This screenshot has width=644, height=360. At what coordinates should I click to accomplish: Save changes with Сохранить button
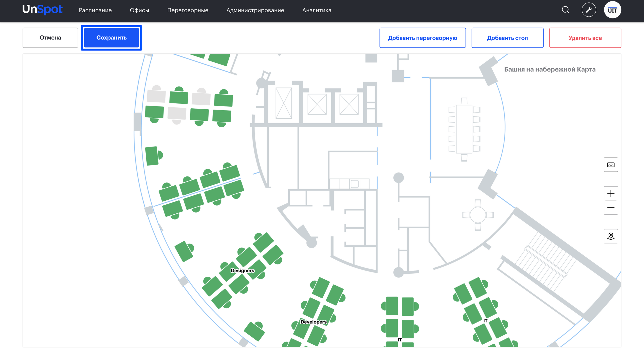[x=112, y=38]
